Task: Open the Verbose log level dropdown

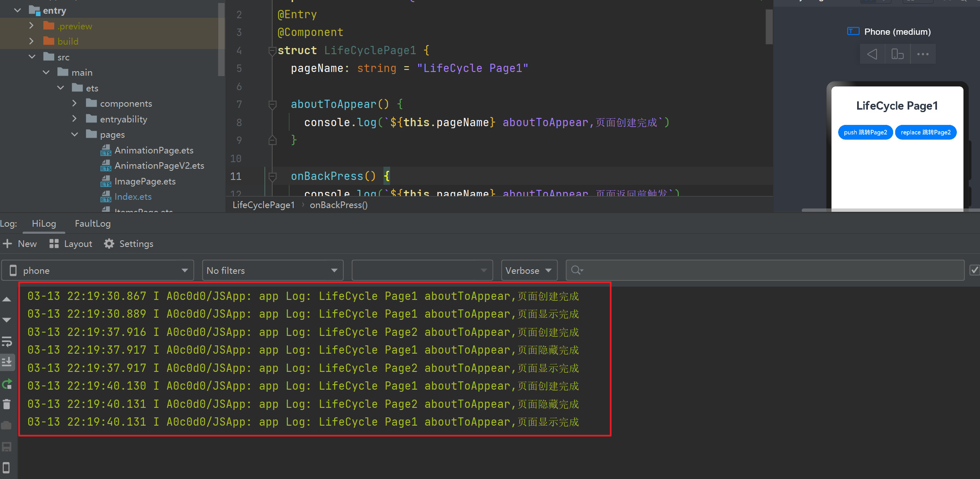Action: tap(529, 271)
